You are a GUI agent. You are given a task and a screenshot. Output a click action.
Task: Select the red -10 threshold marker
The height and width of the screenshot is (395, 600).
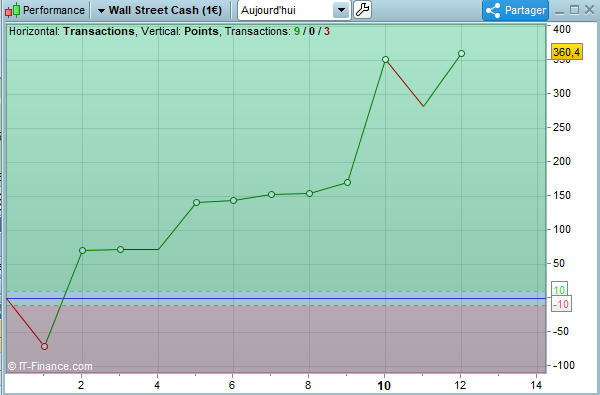pos(561,304)
